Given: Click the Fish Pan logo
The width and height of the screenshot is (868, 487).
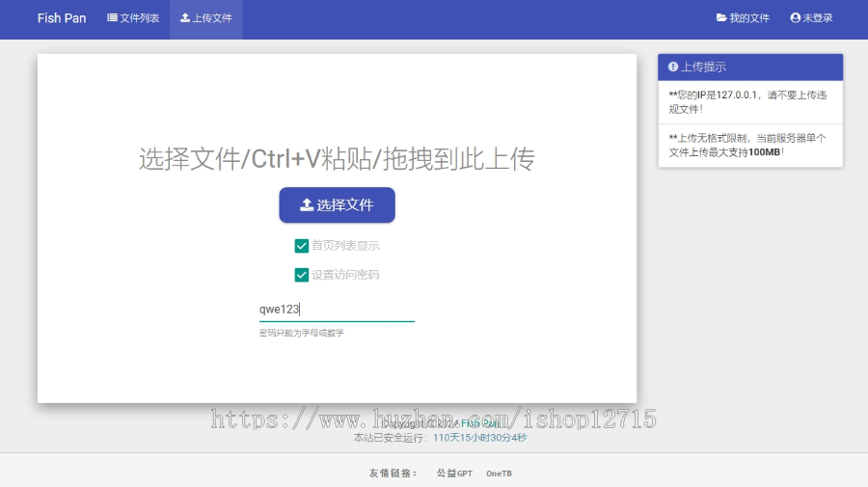Looking at the screenshot, I should point(62,18).
